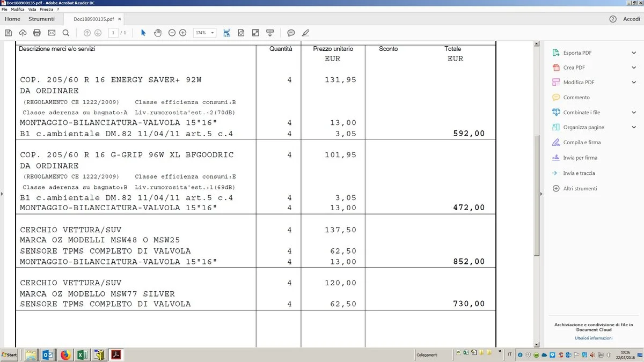Zoom in with the plus button
The image size is (644, 362).
tap(183, 33)
